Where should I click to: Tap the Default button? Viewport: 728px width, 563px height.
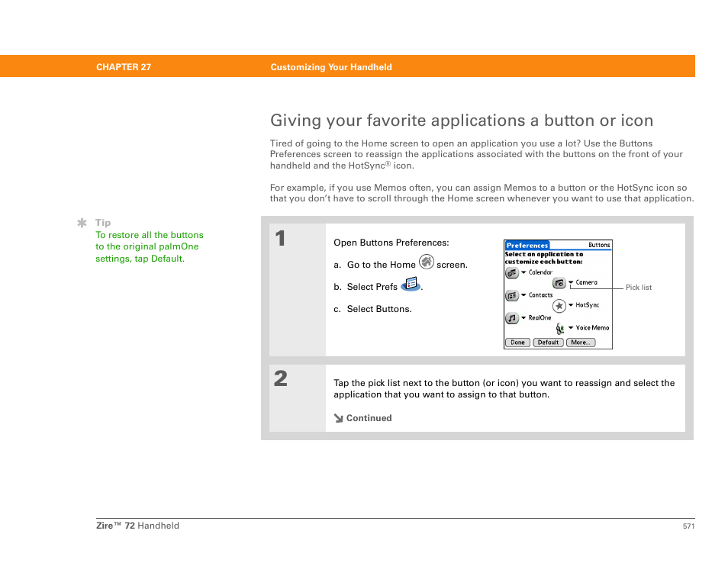point(549,343)
